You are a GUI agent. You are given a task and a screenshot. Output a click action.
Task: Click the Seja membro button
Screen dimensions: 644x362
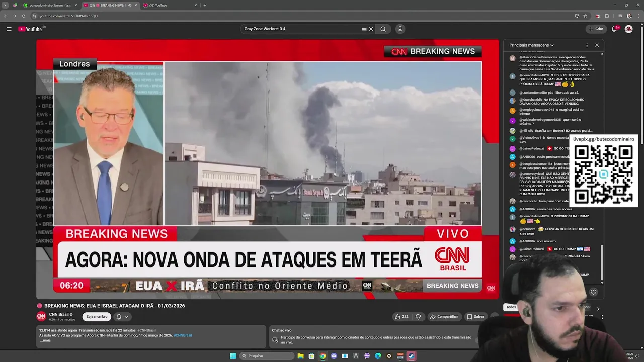click(x=97, y=317)
